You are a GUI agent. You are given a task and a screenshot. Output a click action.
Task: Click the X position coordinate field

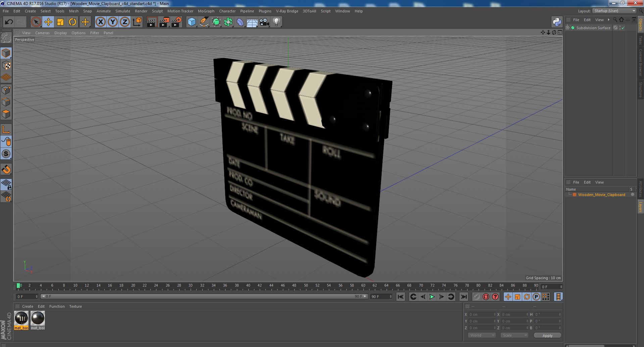(x=482, y=314)
